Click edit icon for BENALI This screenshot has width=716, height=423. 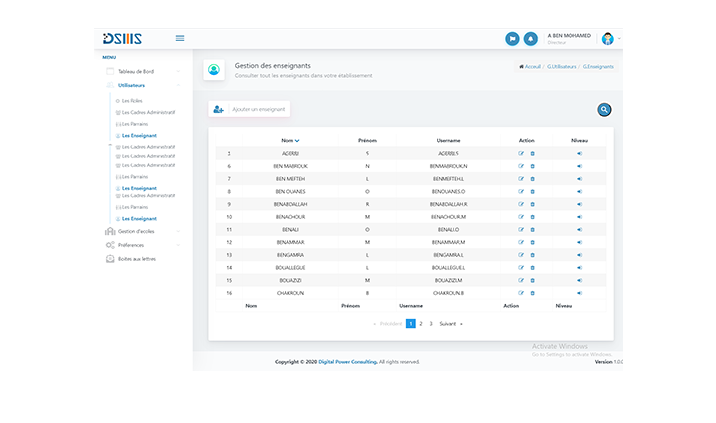pyautogui.click(x=520, y=229)
